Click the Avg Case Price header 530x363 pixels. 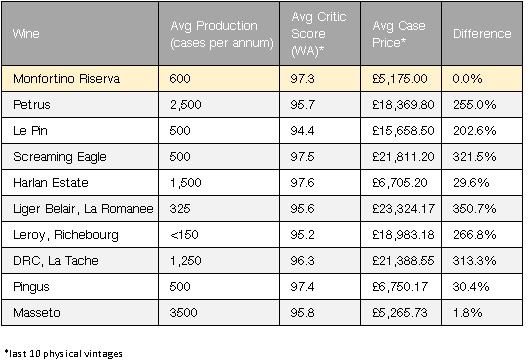click(401, 34)
